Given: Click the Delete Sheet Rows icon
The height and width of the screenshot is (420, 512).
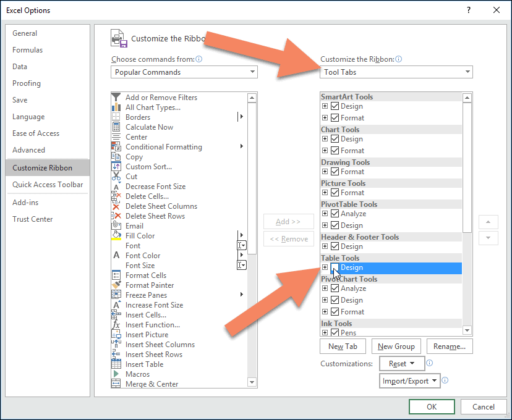Looking at the screenshot, I should pyautogui.click(x=116, y=216).
